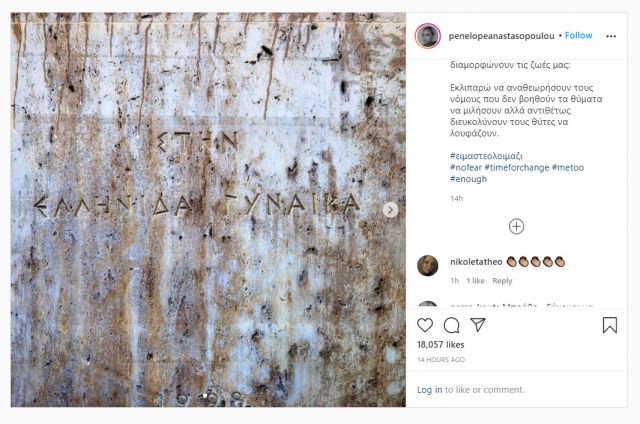Load more comments with plus icon
The image size is (640, 424).
[x=516, y=226]
